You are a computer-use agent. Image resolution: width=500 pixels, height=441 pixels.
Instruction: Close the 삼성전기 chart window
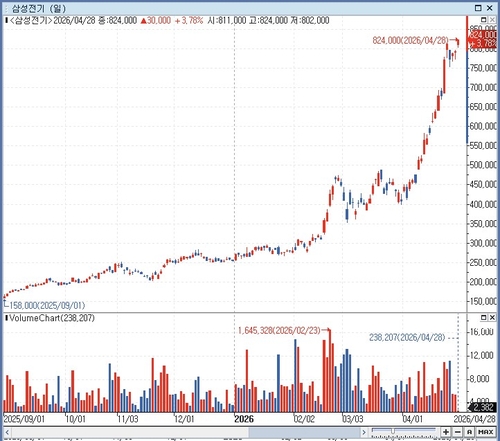(x=490, y=8)
